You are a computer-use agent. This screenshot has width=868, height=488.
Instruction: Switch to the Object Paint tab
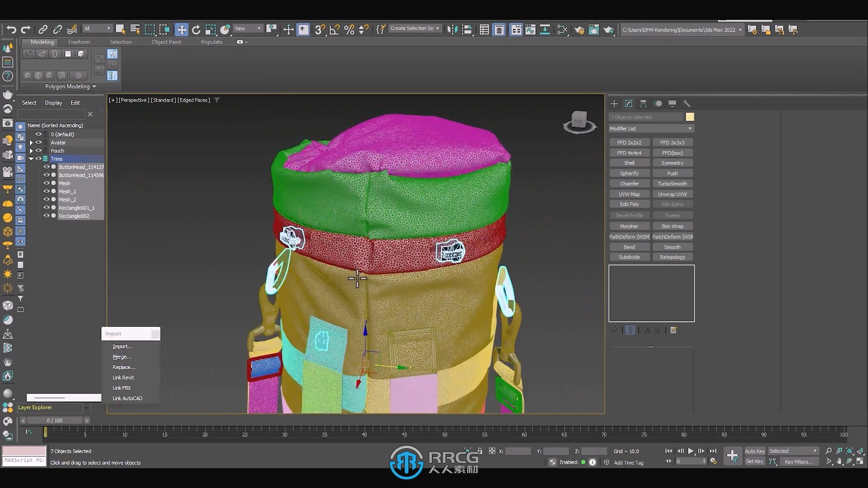166,42
